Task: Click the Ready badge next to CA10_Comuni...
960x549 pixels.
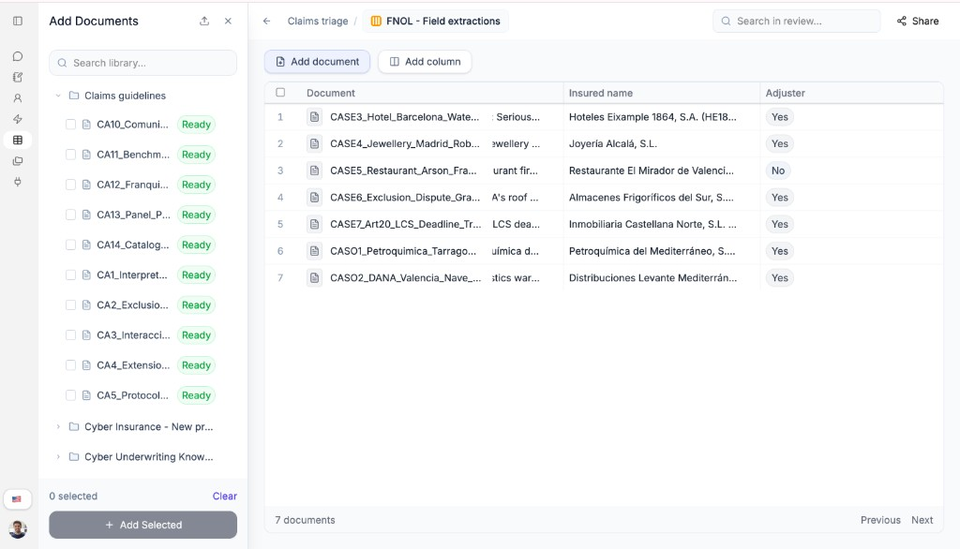Action: tap(196, 124)
